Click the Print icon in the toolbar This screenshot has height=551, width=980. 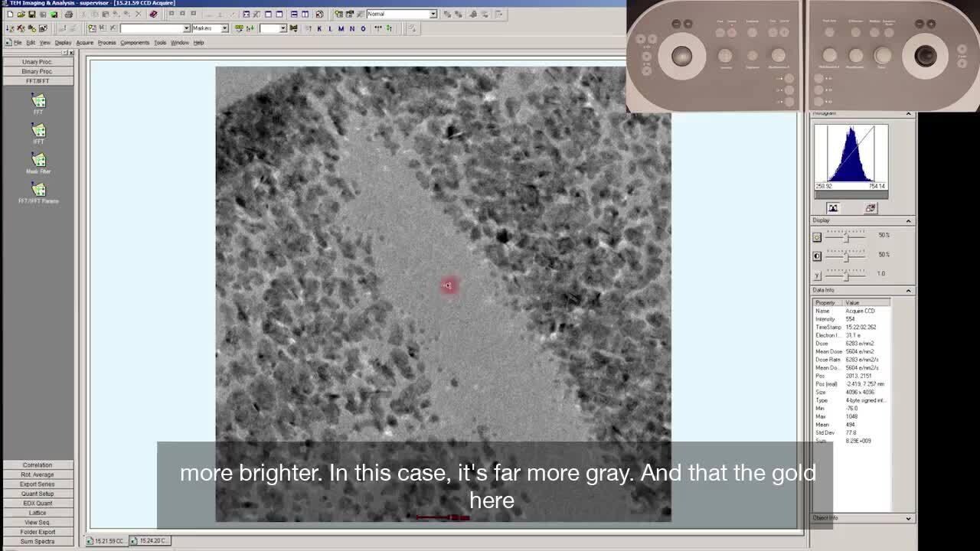(x=69, y=15)
